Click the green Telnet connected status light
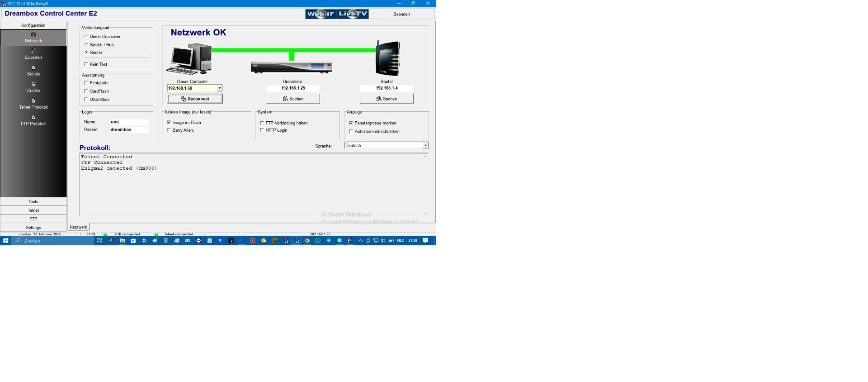 click(156, 234)
